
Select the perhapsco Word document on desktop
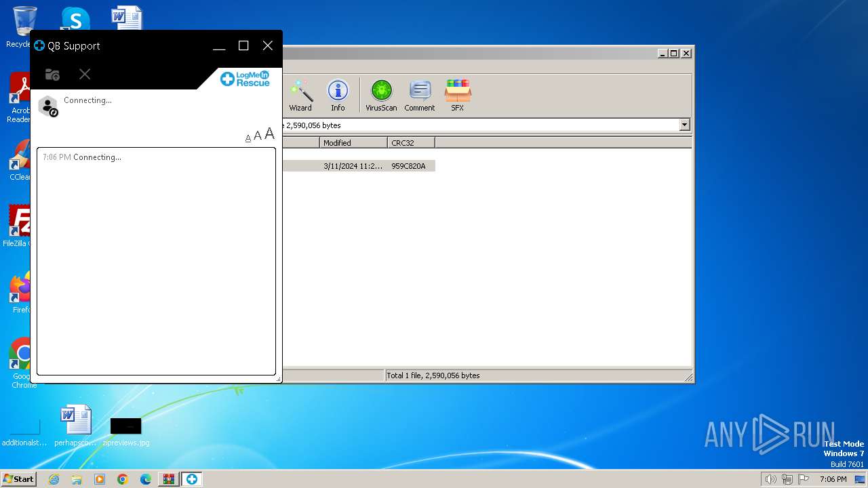(75, 426)
